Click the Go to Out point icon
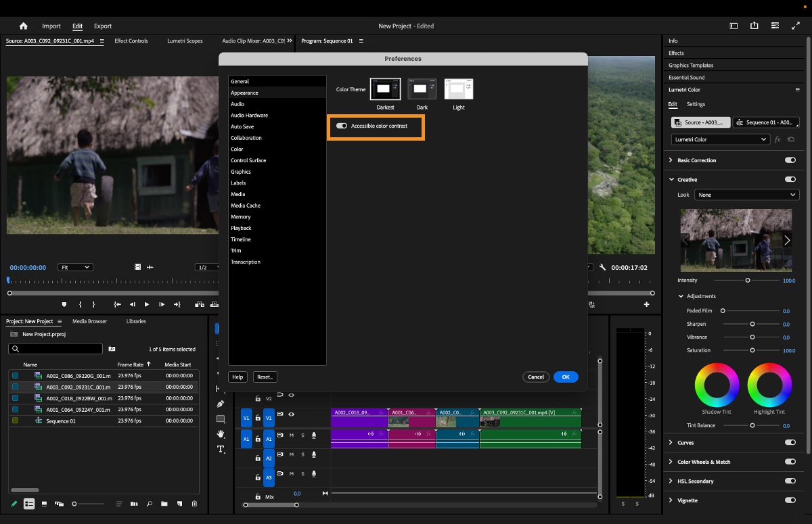This screenshot has height=524, width=812. coord(177,305)
